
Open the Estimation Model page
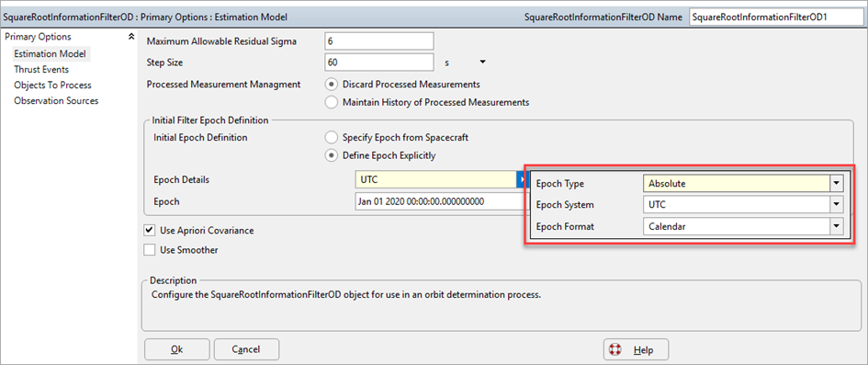pyautogui.click(x=50, y=53)
